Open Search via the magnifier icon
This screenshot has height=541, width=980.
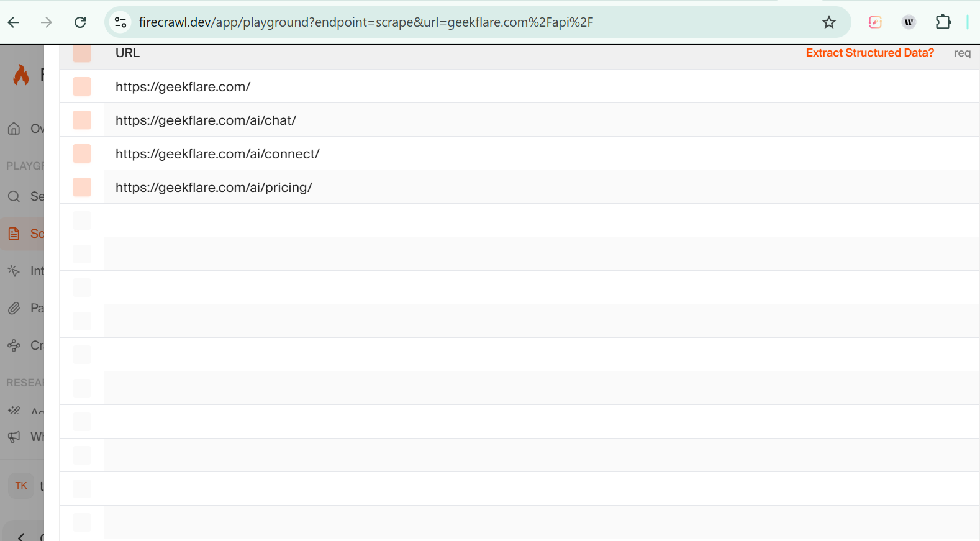tap(14, 196)
